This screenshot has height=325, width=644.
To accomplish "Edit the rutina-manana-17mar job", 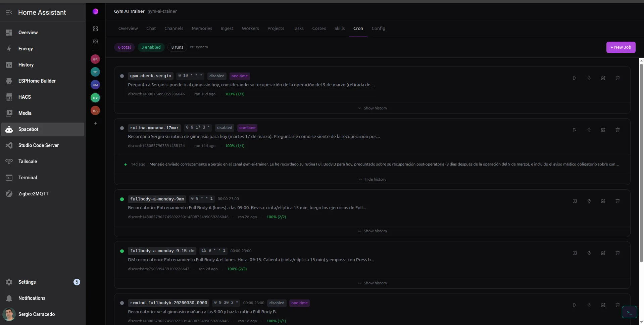I will click(603, 130).
